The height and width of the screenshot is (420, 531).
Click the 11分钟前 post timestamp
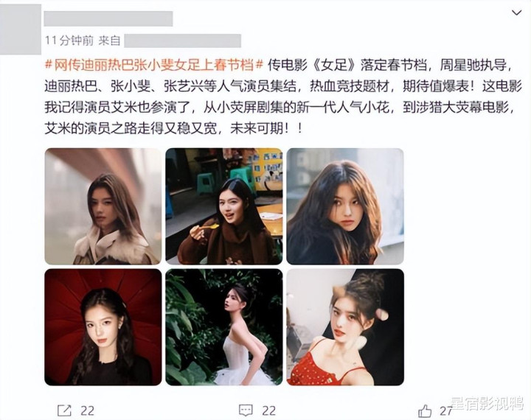[x=69, y=41]
